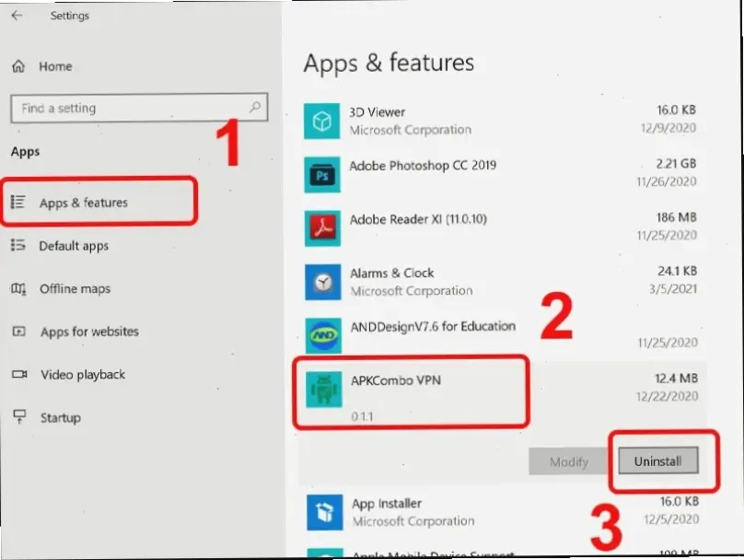Open Default apps settings page
The width and height of the screenshot is (744, 560).
[74, 246]
